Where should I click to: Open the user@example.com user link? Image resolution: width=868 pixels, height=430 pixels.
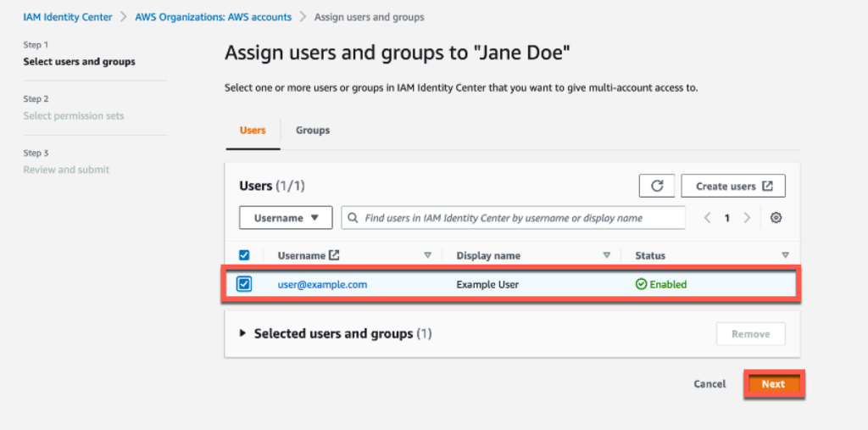point(322,285)
